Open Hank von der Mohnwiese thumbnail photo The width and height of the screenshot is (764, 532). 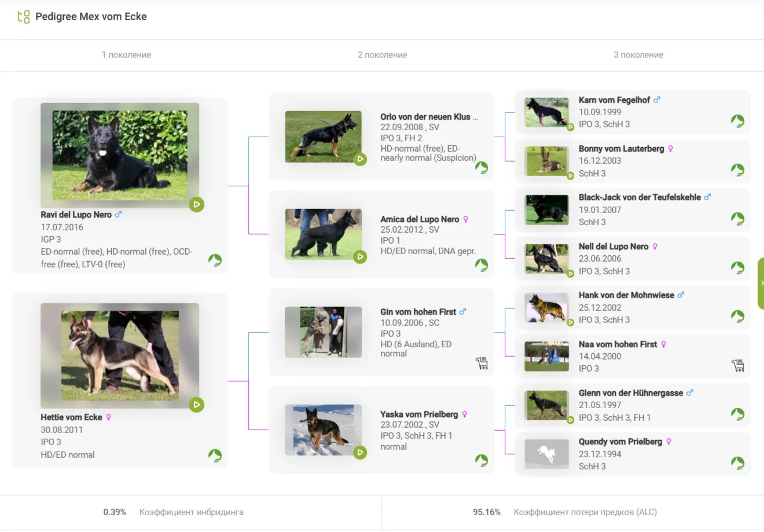546,307
